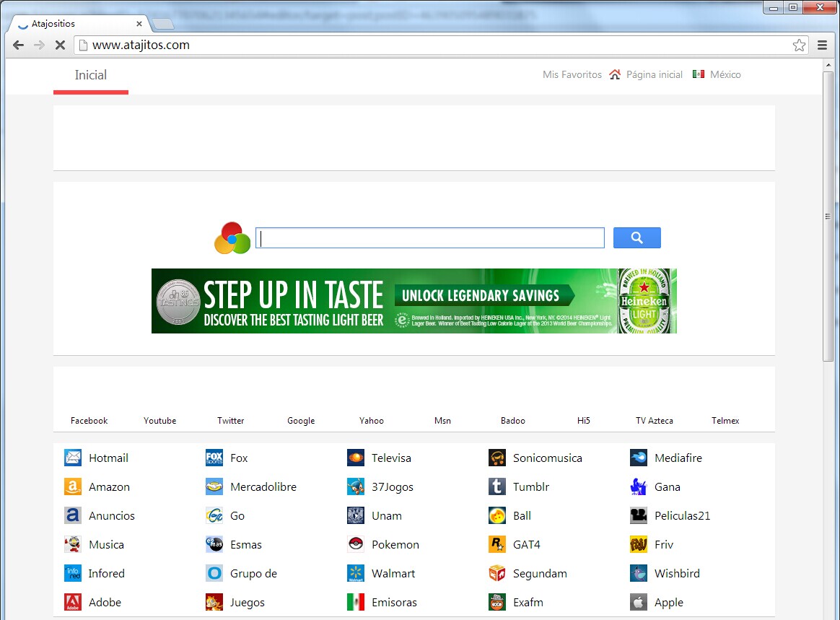Open the Apple logo icon
Viewport: 840px width, 620px height.
coord(639,602)
